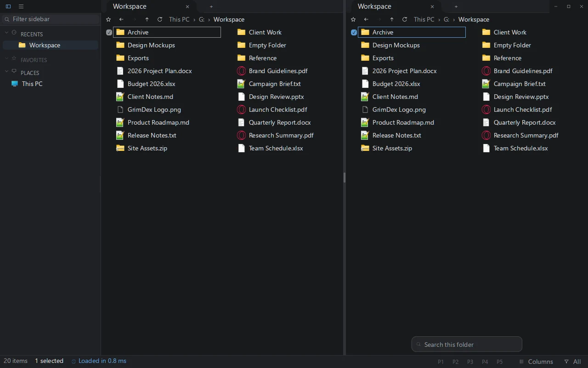588x368 pixels.
Task: Go back in the right pane
Action: pos(366,19)
